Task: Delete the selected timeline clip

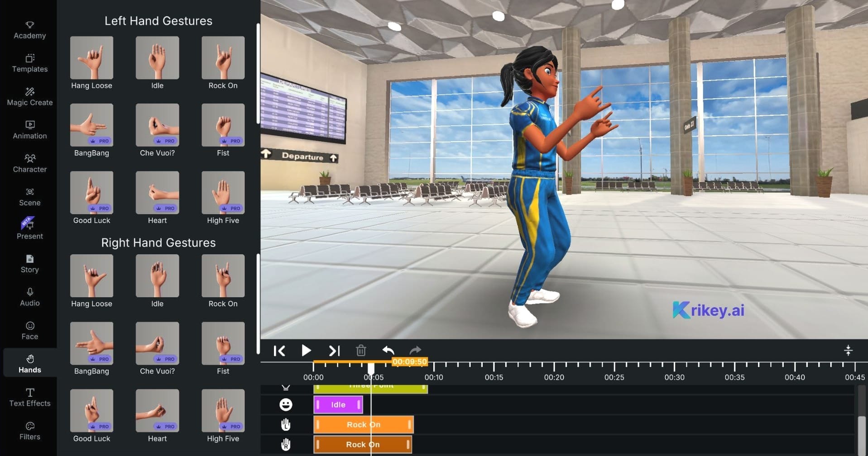Action: coord(361,351)
